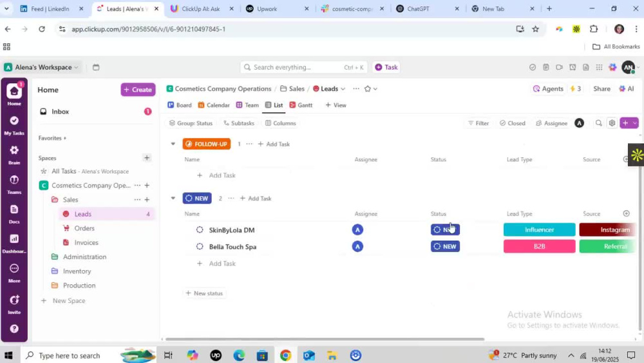The image size is (644, 363).
Task: Open the Agents button
Action: 548,89
